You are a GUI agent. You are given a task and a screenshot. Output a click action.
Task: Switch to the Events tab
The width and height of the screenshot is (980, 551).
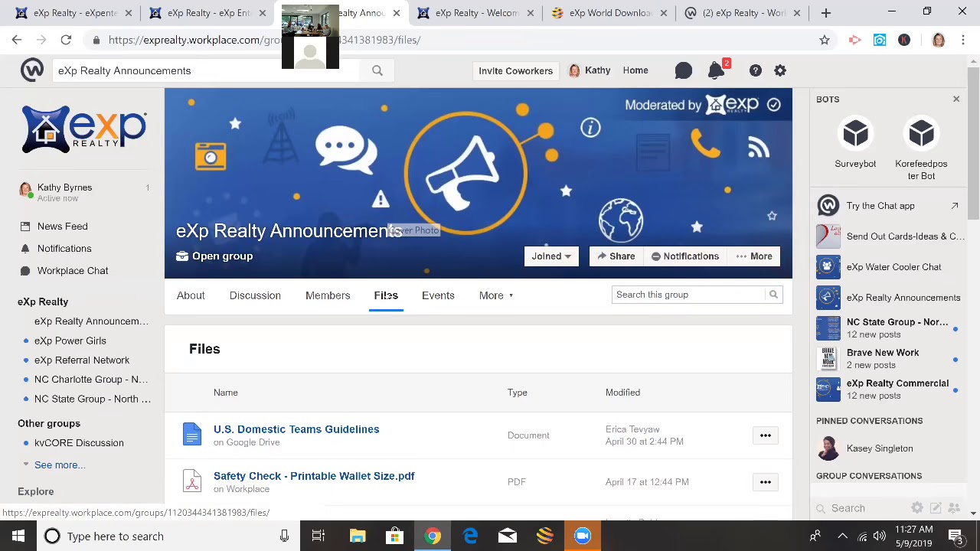point(438,295)
